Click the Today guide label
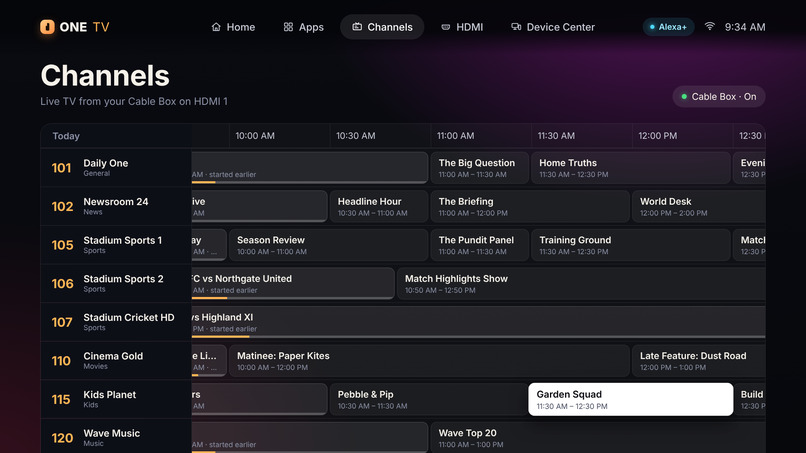 [x=66, y=136]
